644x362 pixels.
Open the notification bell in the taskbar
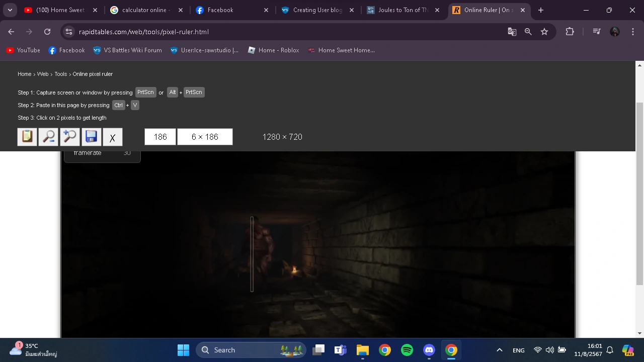pyautogui.click(x=610, y=350)
